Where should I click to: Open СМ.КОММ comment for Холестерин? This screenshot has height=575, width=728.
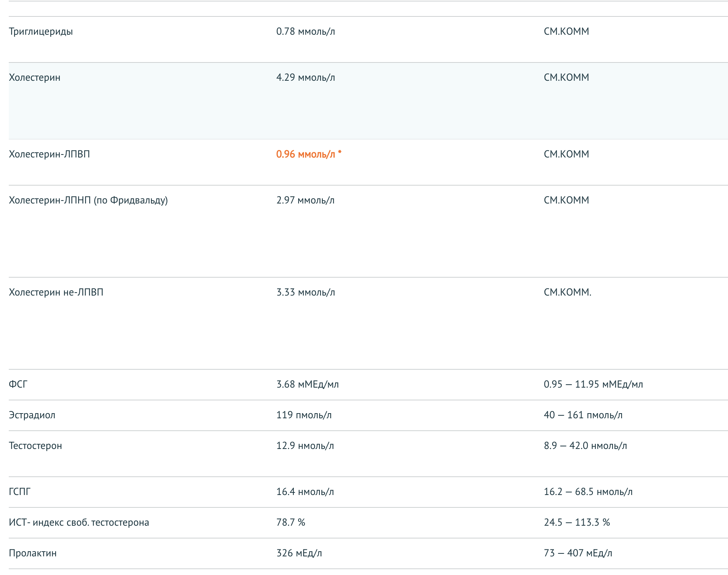(x=566, y=77)
